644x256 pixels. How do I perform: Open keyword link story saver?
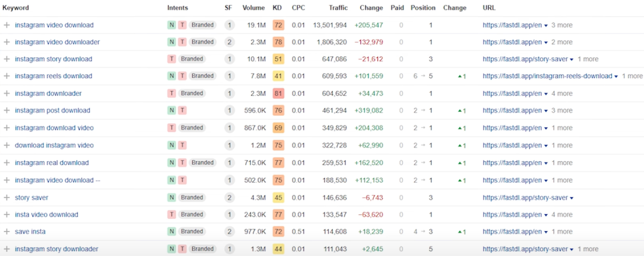pos(32,198)
